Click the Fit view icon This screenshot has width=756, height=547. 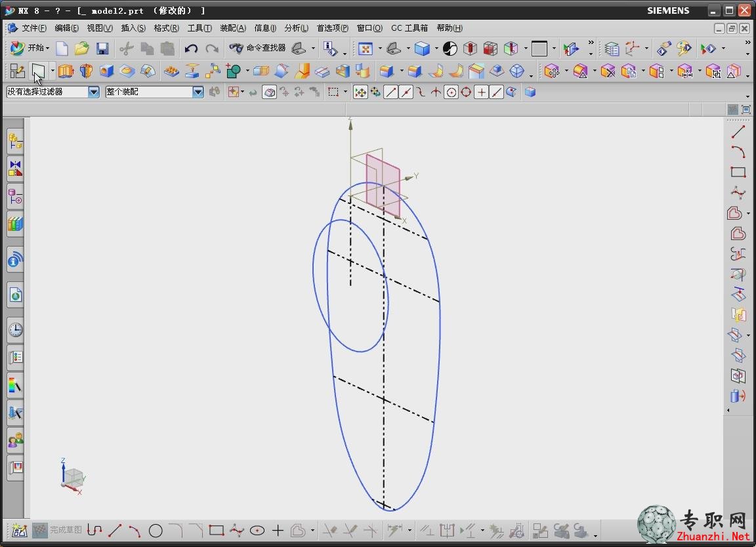[366, 48]
